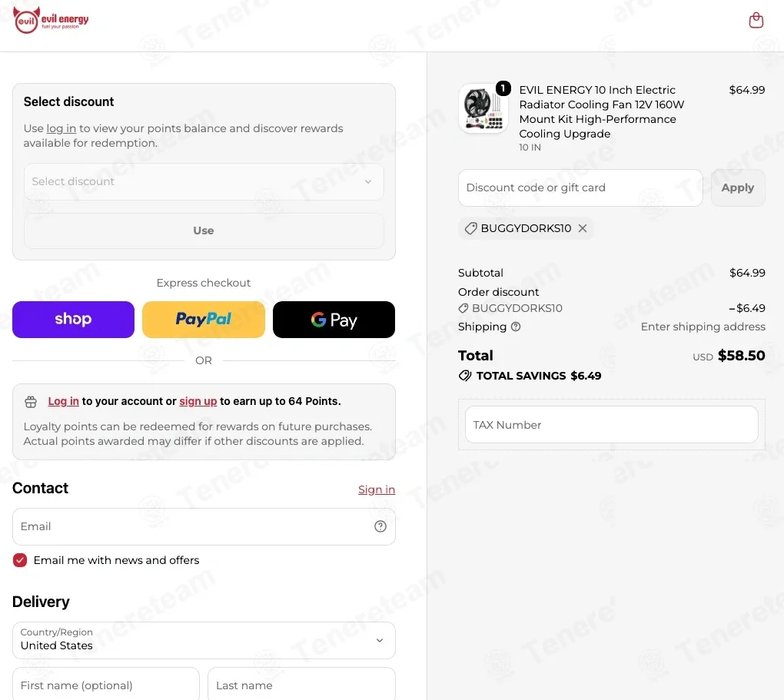Screen dimensions: 784x700
Task: Open the Sign in link near Contact
Action: click(x=377, y=489)
